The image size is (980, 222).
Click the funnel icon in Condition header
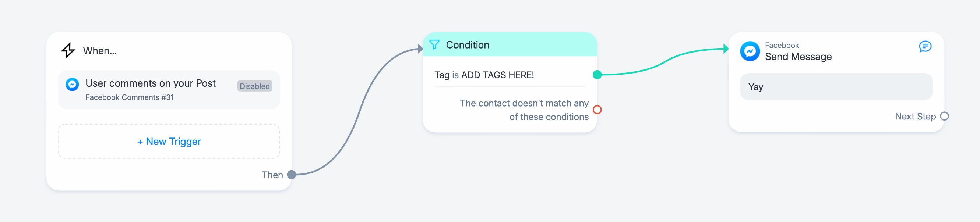[434, 45]
